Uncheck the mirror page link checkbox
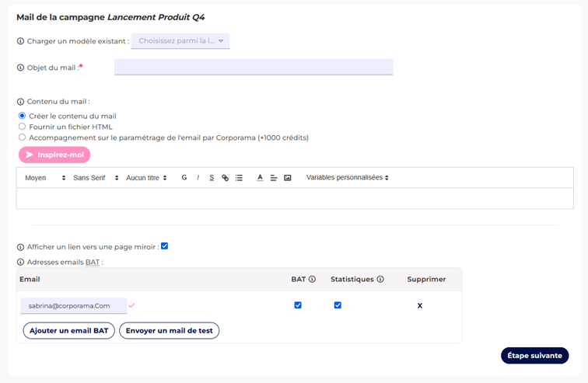This screenshot has width=588, height=383. pyautogui.click(x=164, y=246)
